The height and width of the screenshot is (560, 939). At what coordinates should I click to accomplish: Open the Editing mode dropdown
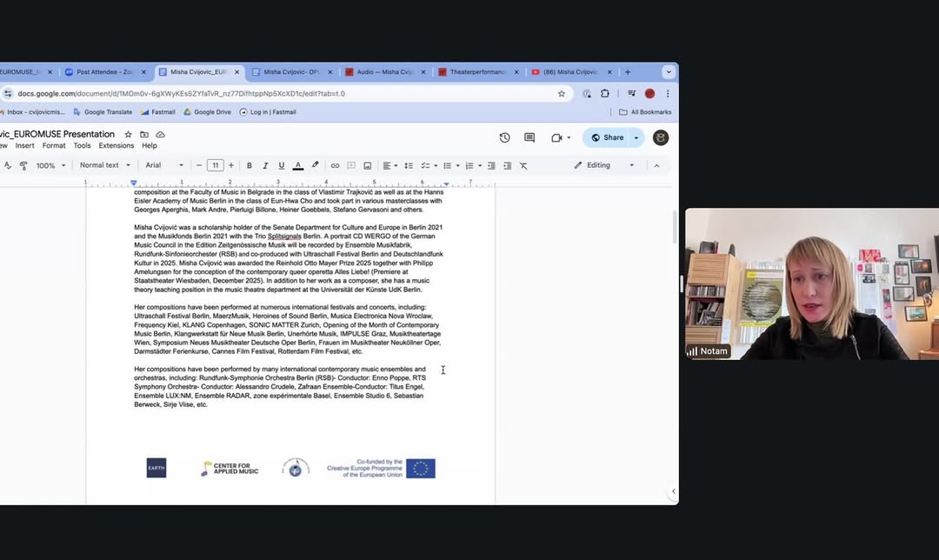[604, 165]
